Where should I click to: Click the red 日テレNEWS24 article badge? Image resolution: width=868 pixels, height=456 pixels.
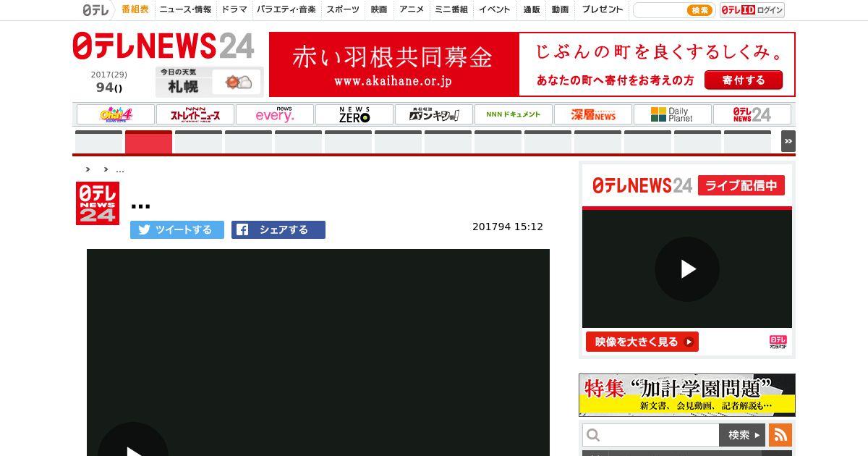pos(98,203)
